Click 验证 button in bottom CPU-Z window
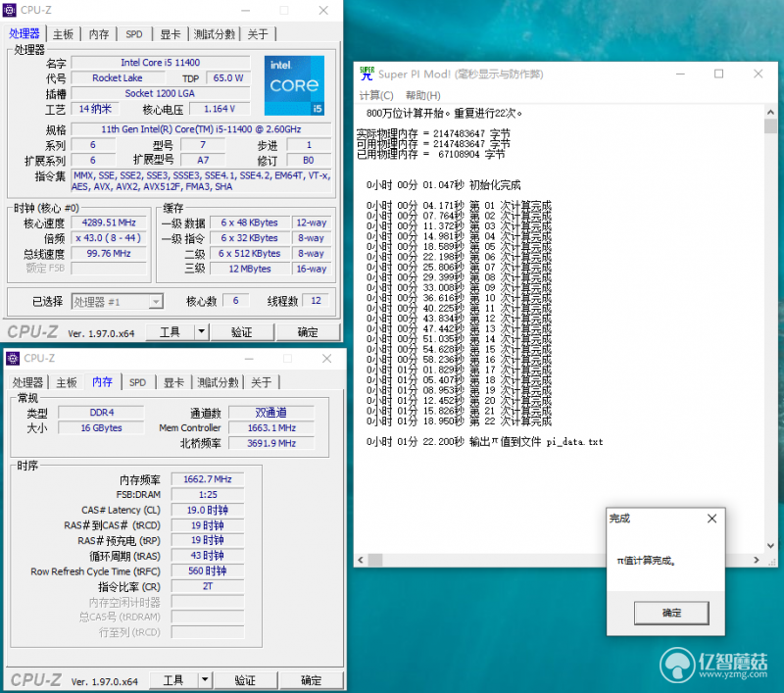The height and width of the screenshot is (693, 784). pyautogui.click(x=245, y=680)
